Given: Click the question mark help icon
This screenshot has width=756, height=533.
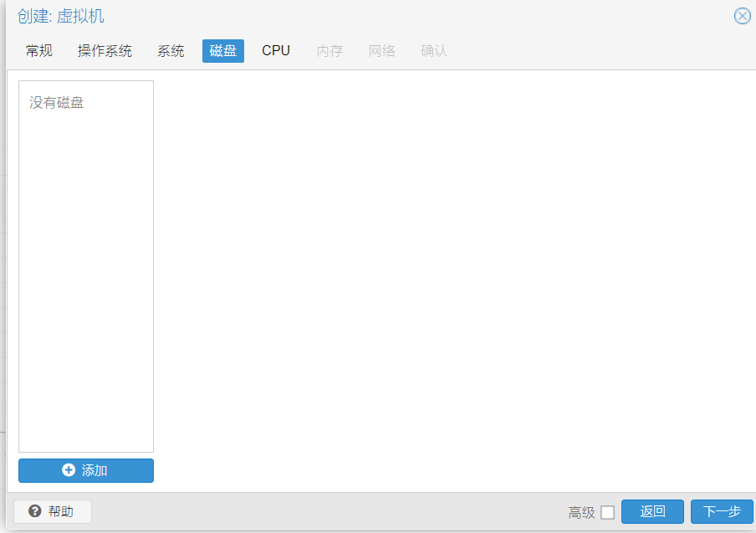Looking at the screenshot, I should click(35, 511).
